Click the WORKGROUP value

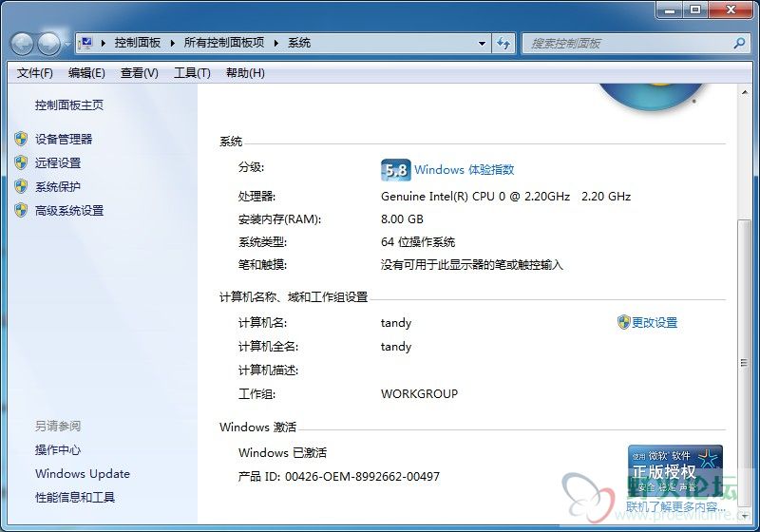click(419, 394)
